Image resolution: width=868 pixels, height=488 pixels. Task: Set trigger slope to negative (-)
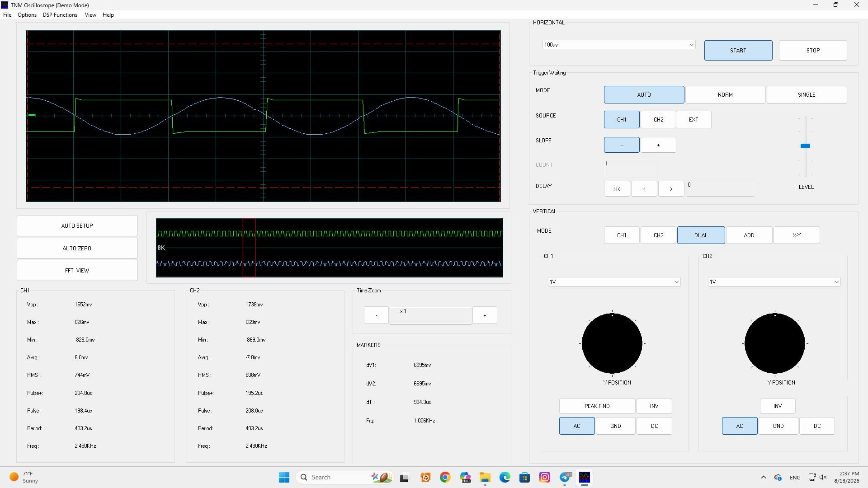click(x=622, y=145)
